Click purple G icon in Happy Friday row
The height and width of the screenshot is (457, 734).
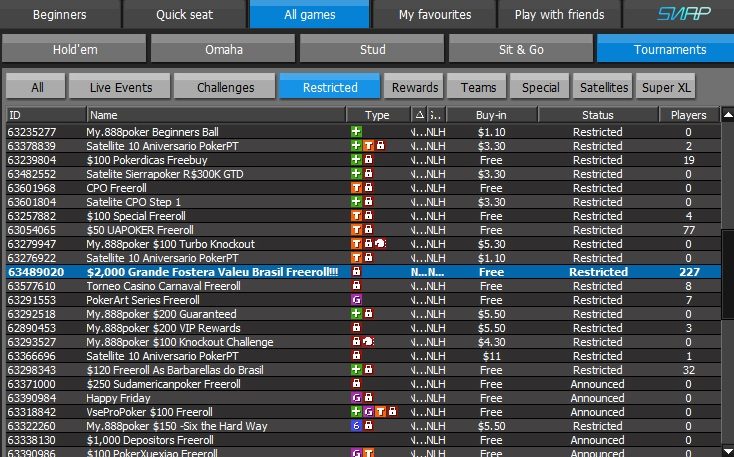(x=356, y=398)
